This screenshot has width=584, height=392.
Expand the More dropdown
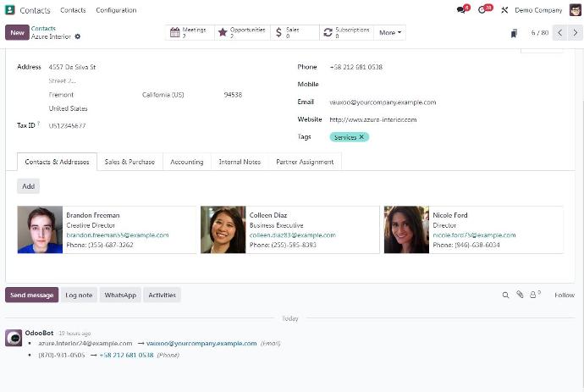click(390, 32)
